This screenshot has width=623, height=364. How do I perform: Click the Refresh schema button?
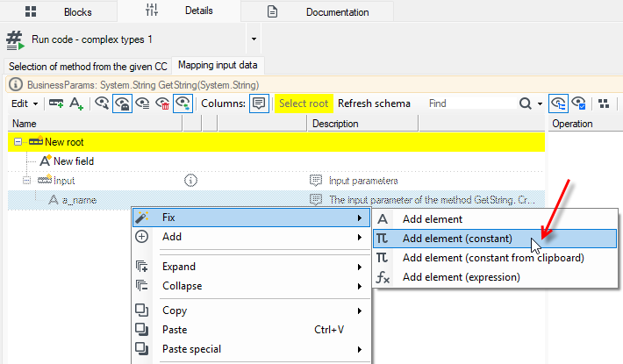pos(374,103)
